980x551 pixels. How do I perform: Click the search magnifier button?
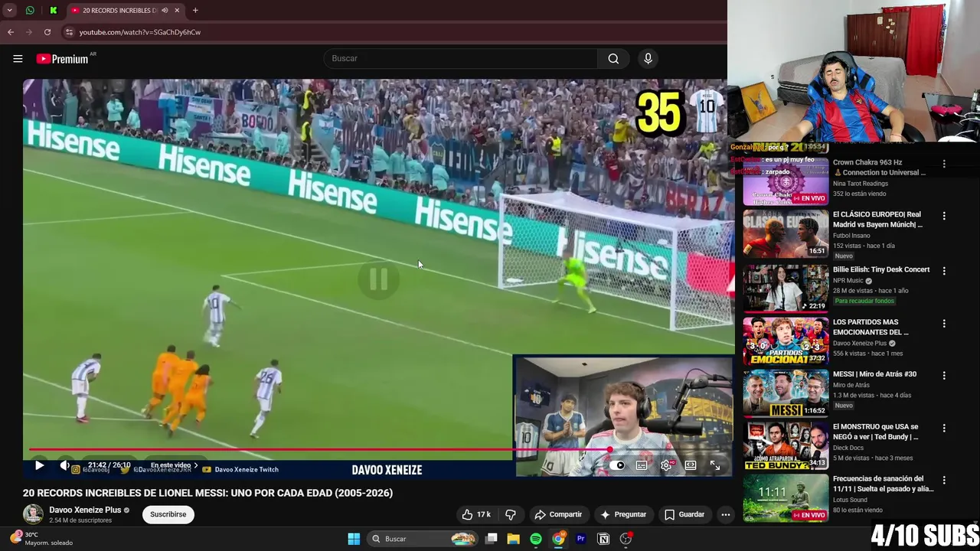click(613, 59)
